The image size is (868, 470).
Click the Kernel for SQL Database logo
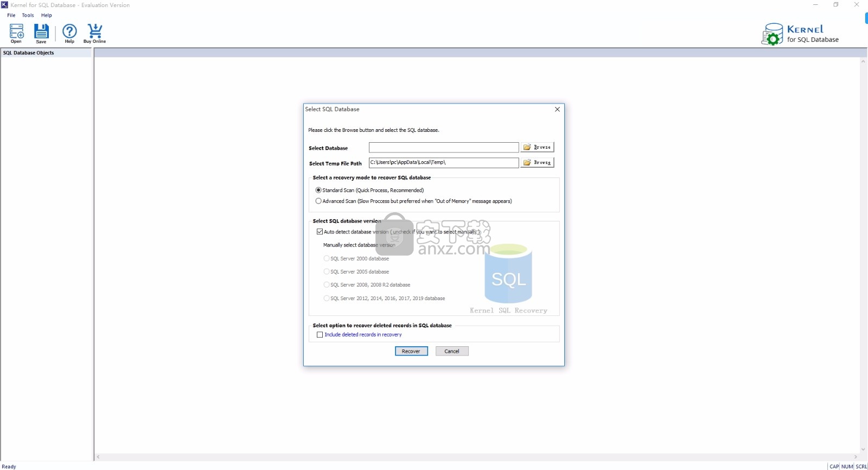pos(800,34)
